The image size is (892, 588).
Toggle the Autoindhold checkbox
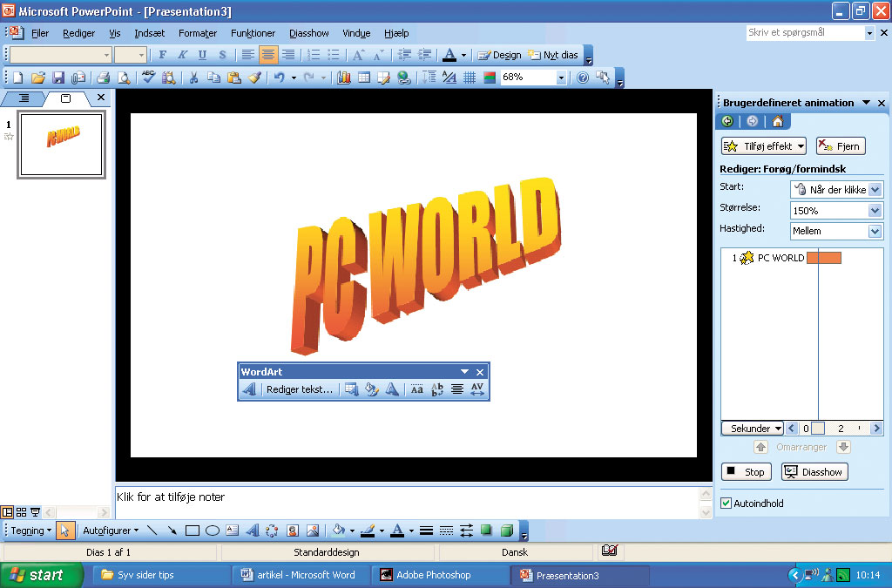pyautogui.click(x=726, y=504)
